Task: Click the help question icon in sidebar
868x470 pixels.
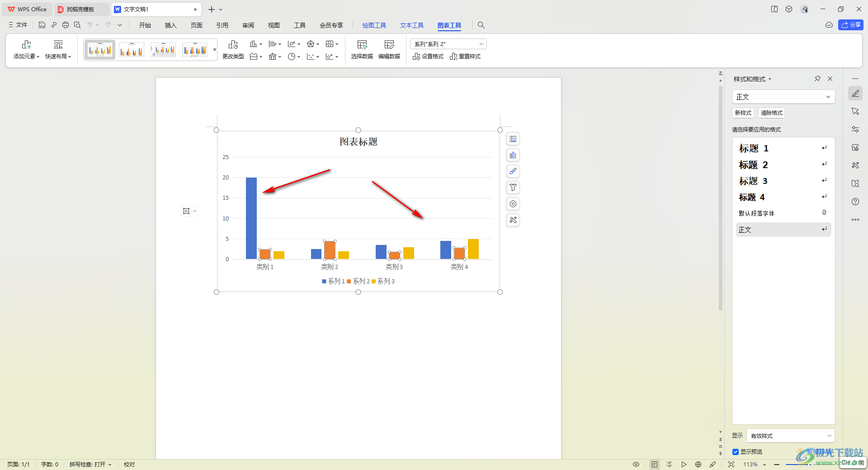Action: [x=855, y=202]
